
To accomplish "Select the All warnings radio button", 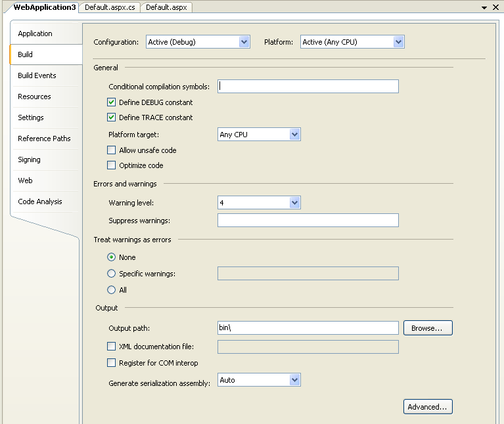I will (x=111, y=290).
